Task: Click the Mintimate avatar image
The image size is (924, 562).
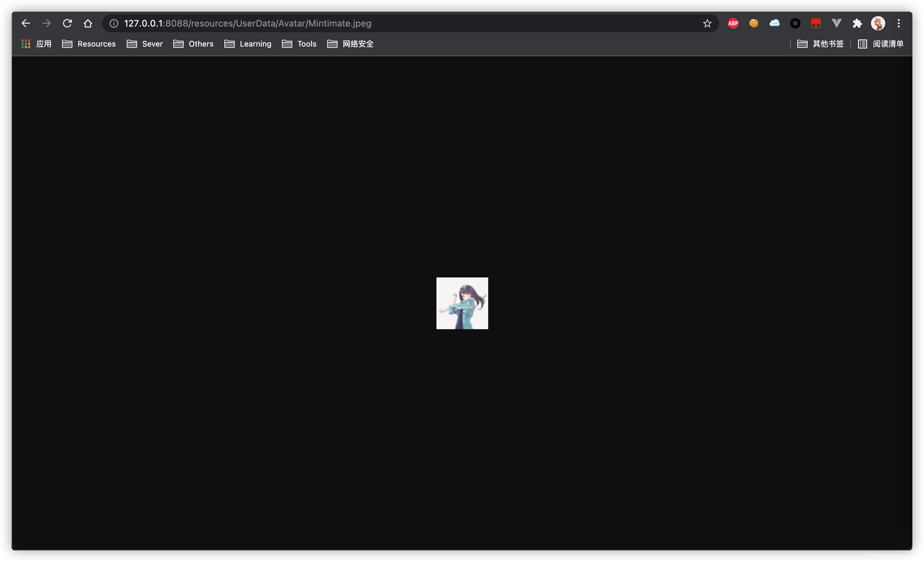Action: [462, 303]
